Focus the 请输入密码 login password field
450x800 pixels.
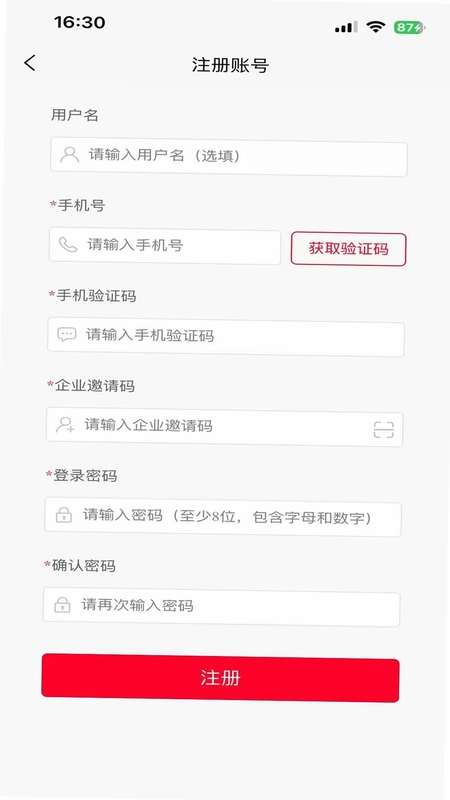(x=223, y=517)
